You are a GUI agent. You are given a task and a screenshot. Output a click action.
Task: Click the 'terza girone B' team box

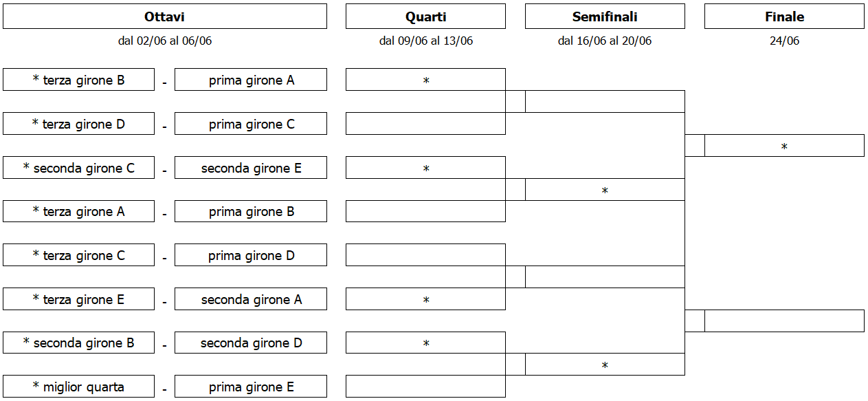pos(78,80)
